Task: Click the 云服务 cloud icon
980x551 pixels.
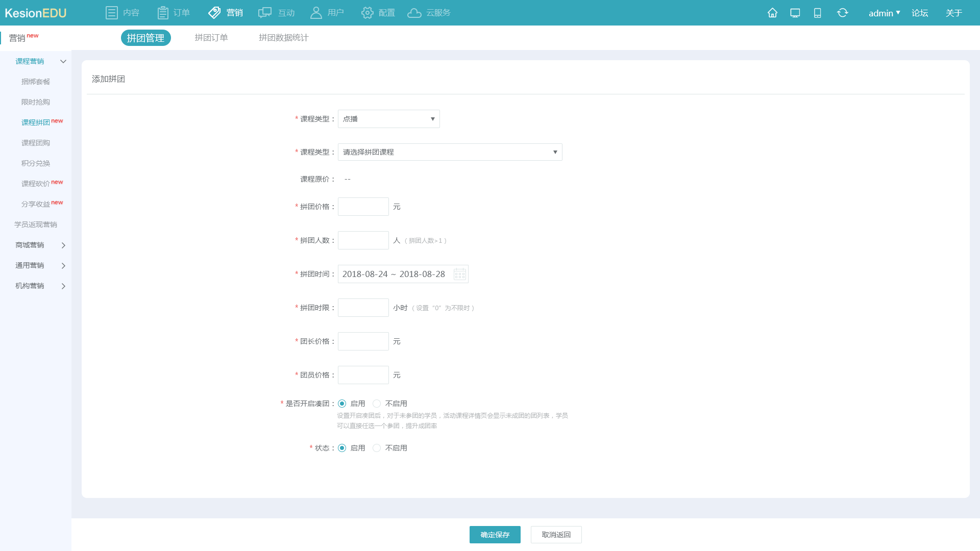Action: pyautogui.click(x=414, y=13)
